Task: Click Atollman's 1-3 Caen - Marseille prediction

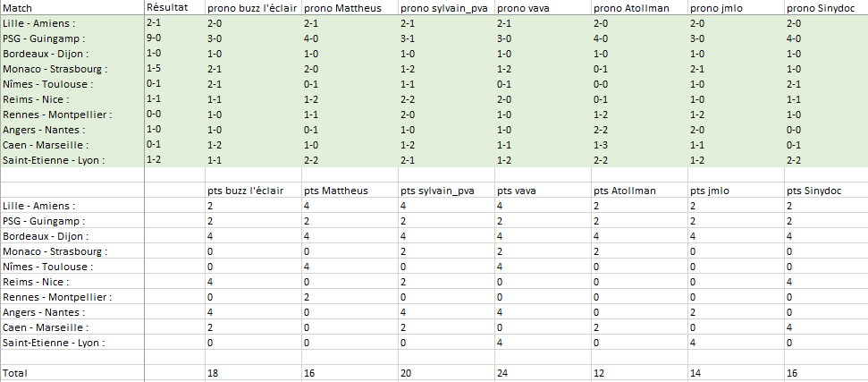Action: (x=600, y=145)
